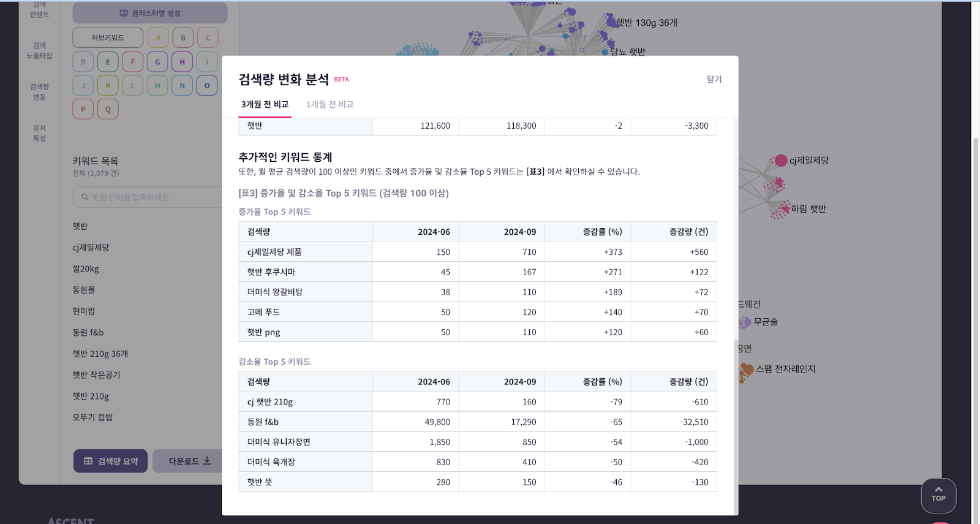Click the cj 햇반 210g table row
Screen dimensions: 980x524
click(477, 401)
